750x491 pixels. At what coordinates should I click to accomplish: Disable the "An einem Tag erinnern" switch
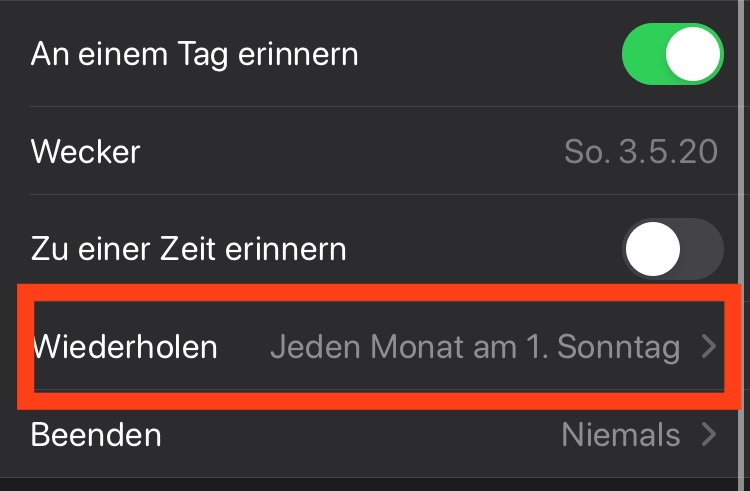pos(672,54)
